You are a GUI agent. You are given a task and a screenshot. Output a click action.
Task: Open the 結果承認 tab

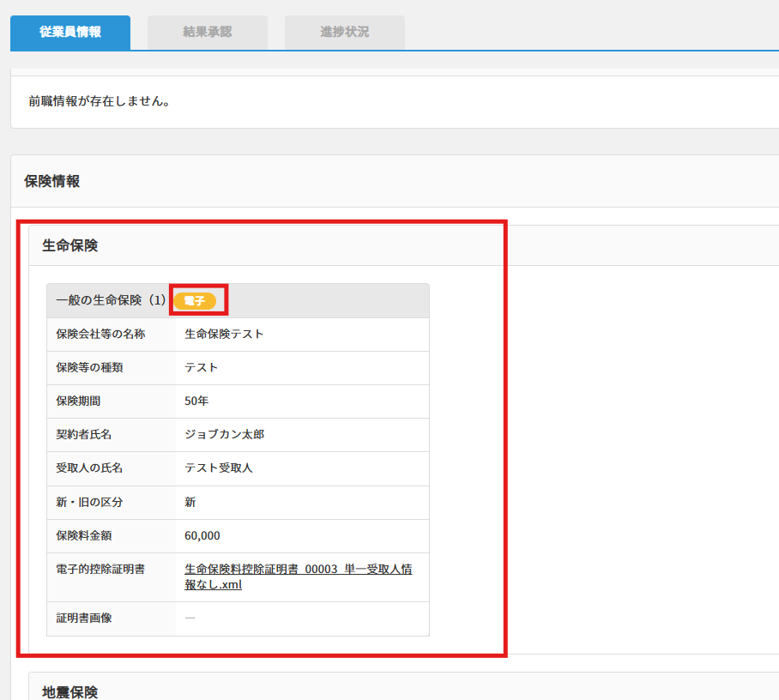coord(207,32)
